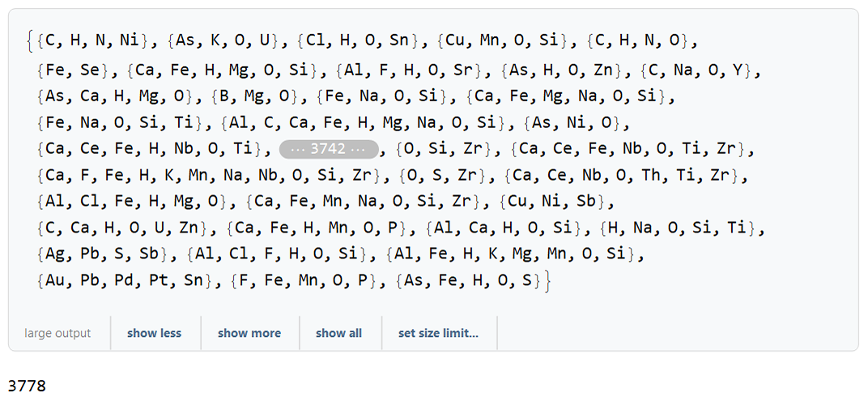Click the show less button
This screenshot has width=868, height=418.
coord(155,333)
